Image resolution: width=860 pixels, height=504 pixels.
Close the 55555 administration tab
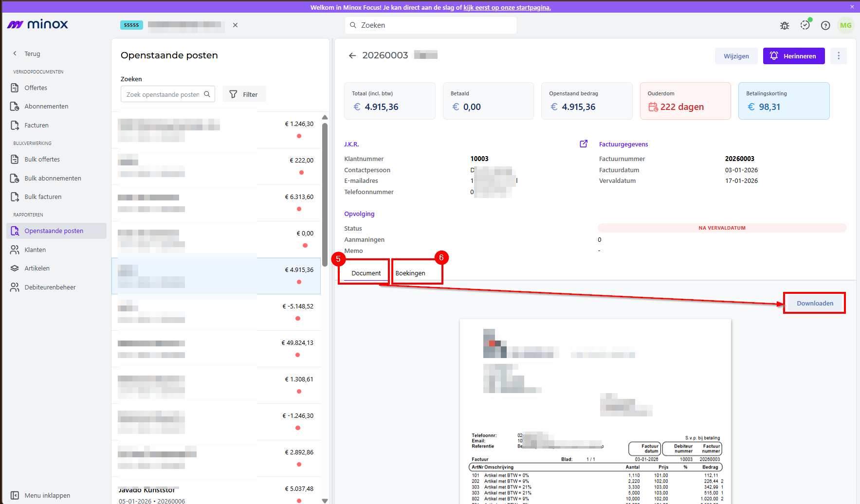point(235,25)
